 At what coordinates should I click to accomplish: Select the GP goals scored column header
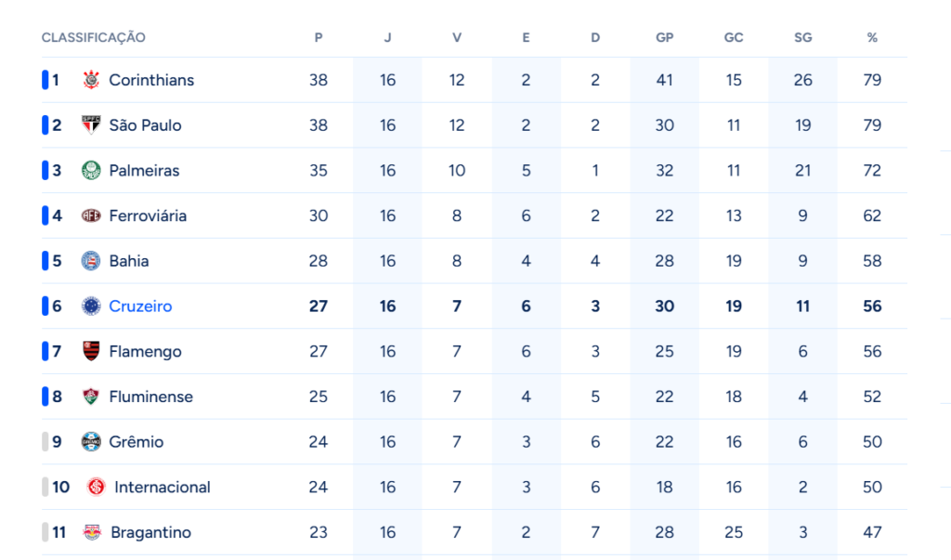tap(665, 38)
